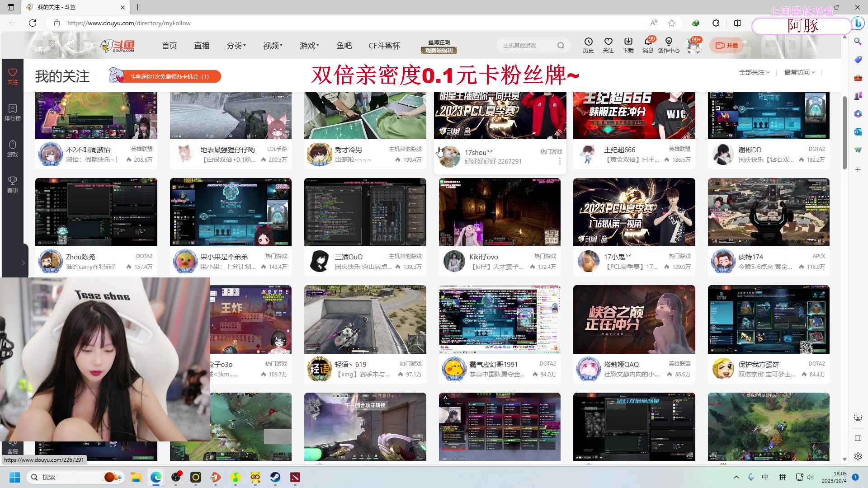This screenshot has width=868, height=488.
Task: Open Zhou陈尧 stream thumbnail
Action: pyautogui.click(x=96, y=212)
